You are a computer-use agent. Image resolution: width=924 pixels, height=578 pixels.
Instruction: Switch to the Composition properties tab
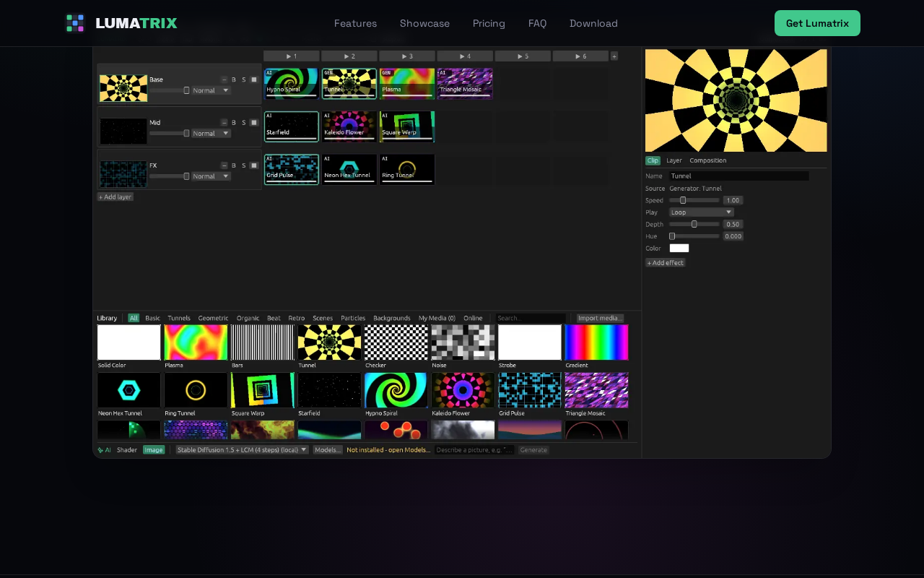[x=708, y=160]
